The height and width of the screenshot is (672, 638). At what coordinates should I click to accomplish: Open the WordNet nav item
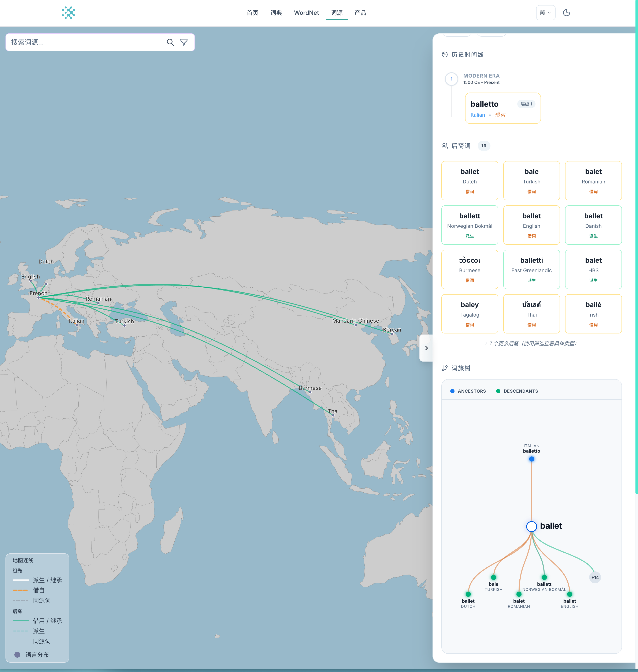(306, 13)
